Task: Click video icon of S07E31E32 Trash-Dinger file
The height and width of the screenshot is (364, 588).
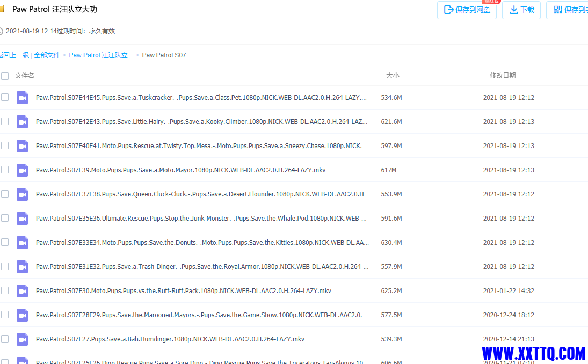Action: tap(22, 267)
